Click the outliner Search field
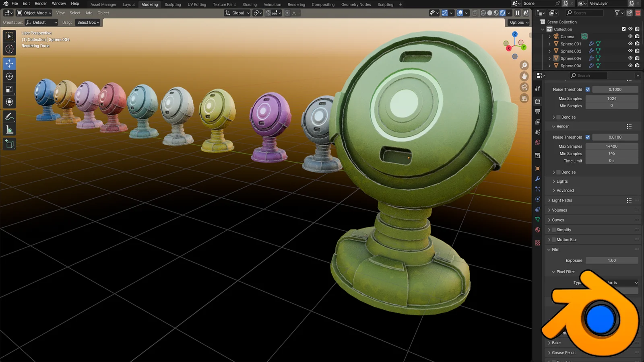644x362 pixels. [x=584, y=13]
